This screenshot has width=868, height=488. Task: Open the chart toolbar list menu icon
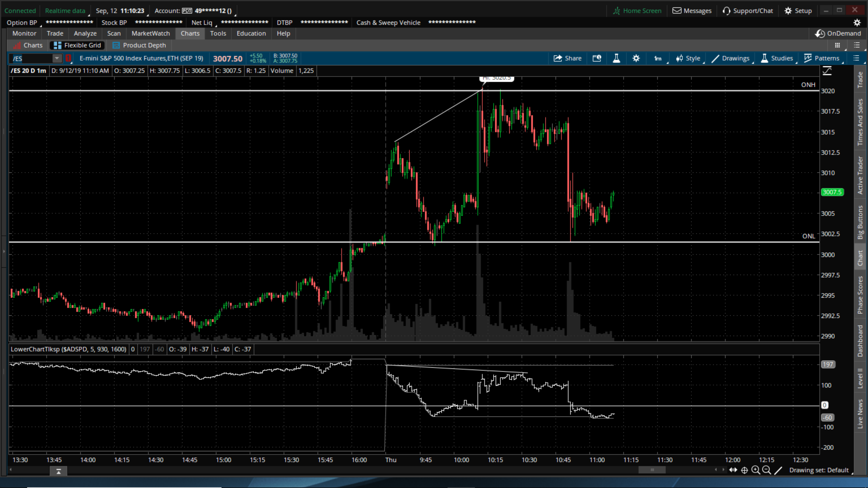pyautogui.click(x=856, y=58)
